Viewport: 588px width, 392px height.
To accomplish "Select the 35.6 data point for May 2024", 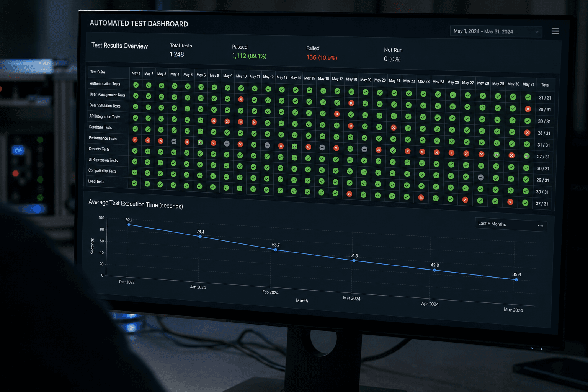I will [516, 280].
